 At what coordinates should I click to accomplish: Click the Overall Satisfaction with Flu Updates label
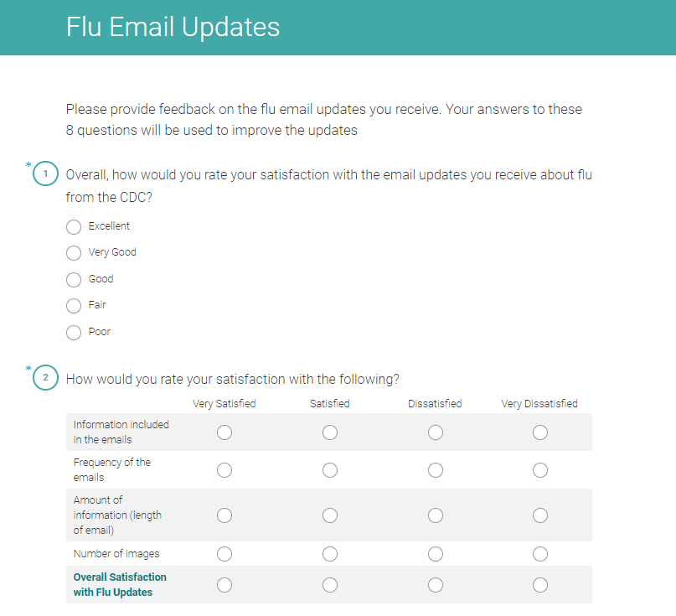tap(120, 585)
